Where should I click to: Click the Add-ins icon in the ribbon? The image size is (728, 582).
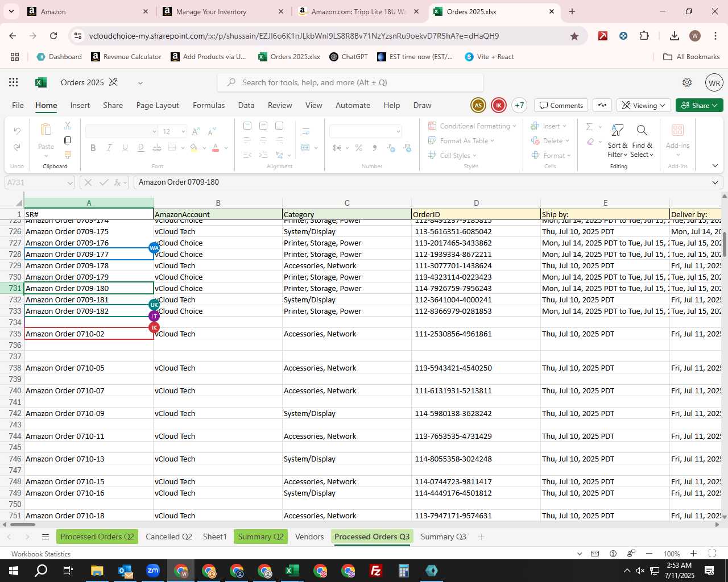pyautogui.click(x=677, y=130)
